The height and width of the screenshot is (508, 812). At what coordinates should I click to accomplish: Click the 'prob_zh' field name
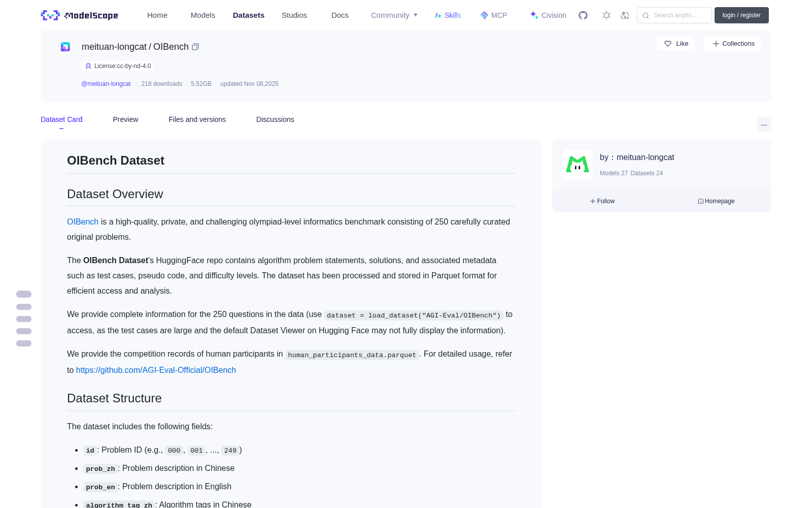tap(100, 469)
